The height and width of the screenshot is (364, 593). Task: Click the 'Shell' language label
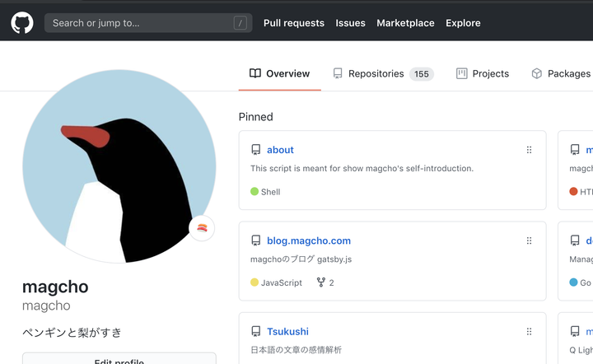(x=270, y=192)
